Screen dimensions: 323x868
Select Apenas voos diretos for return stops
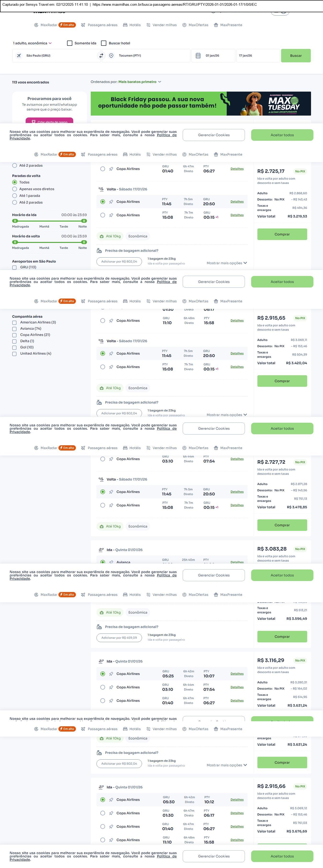pyautogui.click(x=14, y=189)
